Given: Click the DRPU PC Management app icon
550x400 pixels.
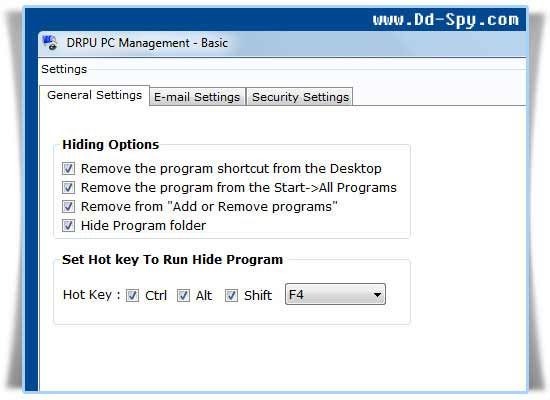Looking at the screenshot, I should (x=50, y=43).
